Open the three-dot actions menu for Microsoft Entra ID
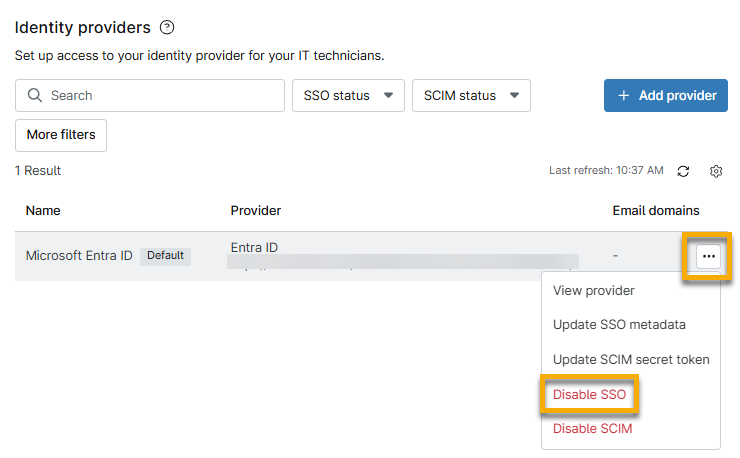 [708, 256]
